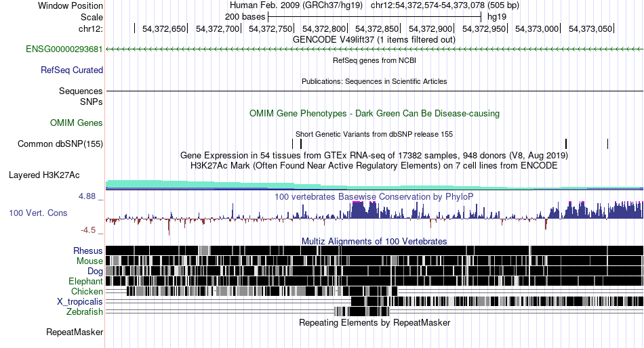Click the H3K27Ac Mark ENCODE title
This screenshot has width=644, height=348.
[x=374, y=166]
